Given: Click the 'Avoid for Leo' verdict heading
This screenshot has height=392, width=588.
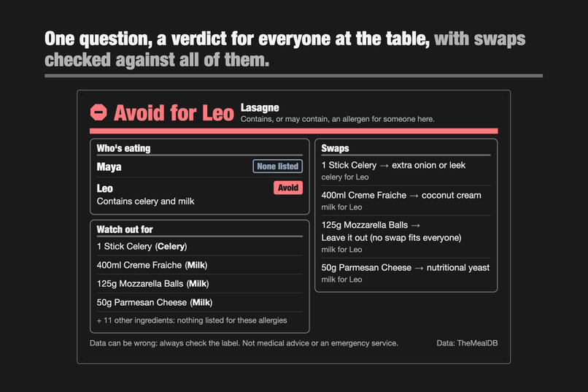Looking at the screenshot, I should (x=174, y=113).
